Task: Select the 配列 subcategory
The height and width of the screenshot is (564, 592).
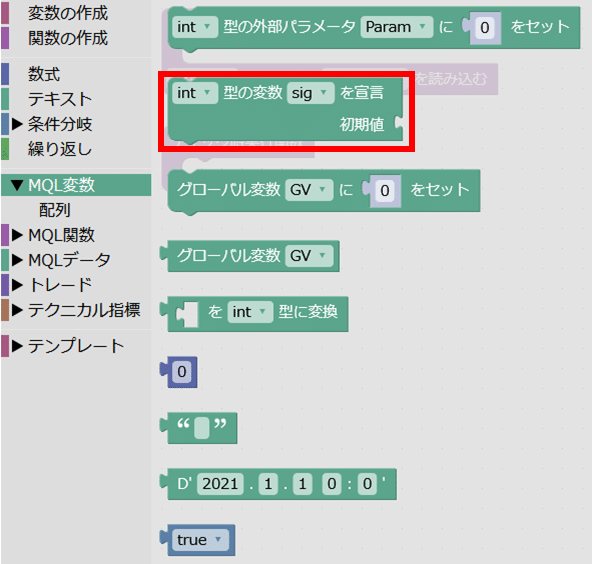Action: tap(55, 210)
